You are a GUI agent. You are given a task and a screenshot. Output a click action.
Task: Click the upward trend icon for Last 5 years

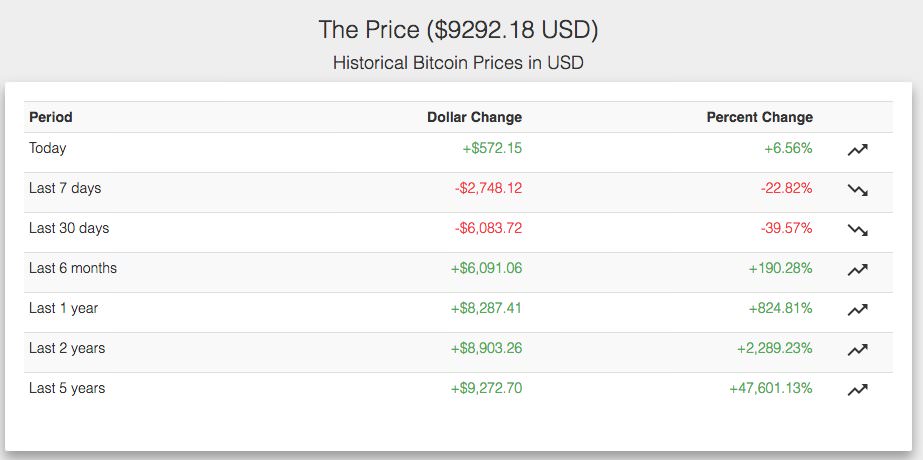pos(858,389)
